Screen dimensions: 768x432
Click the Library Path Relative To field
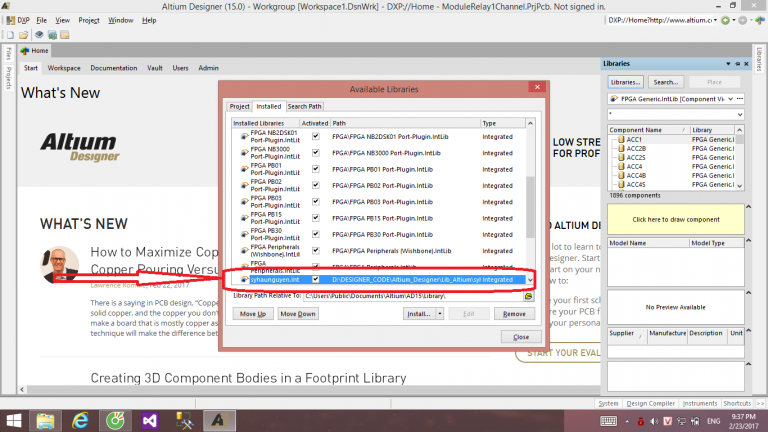(413, 296)
